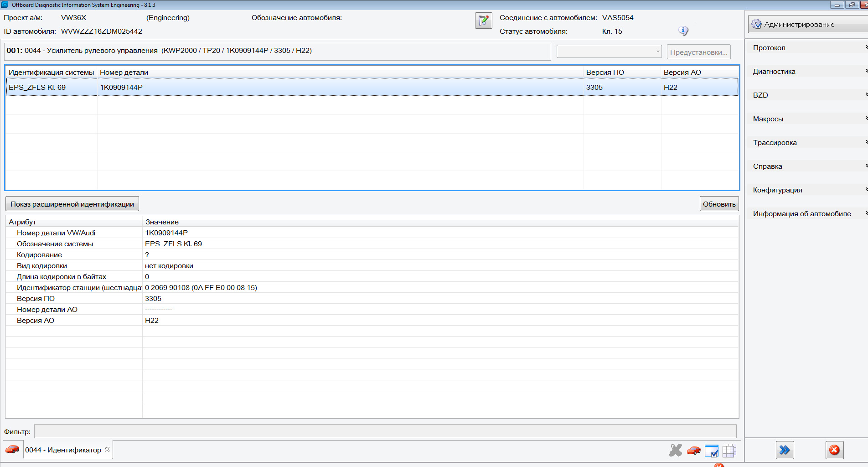Select the Версия ПО attribute row

point(372,299)
